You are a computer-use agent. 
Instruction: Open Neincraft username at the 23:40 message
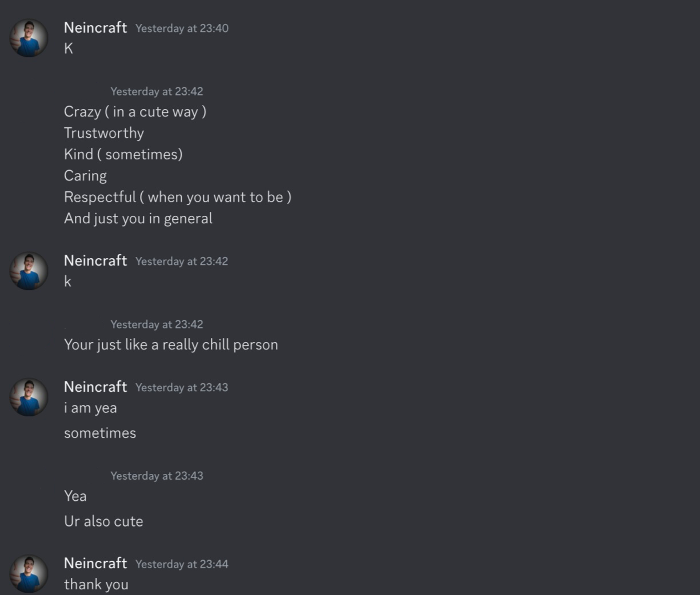[95, 27]
